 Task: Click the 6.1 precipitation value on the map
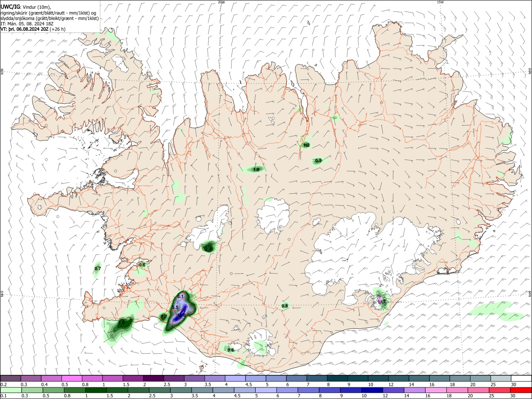[x=180, y=296]
